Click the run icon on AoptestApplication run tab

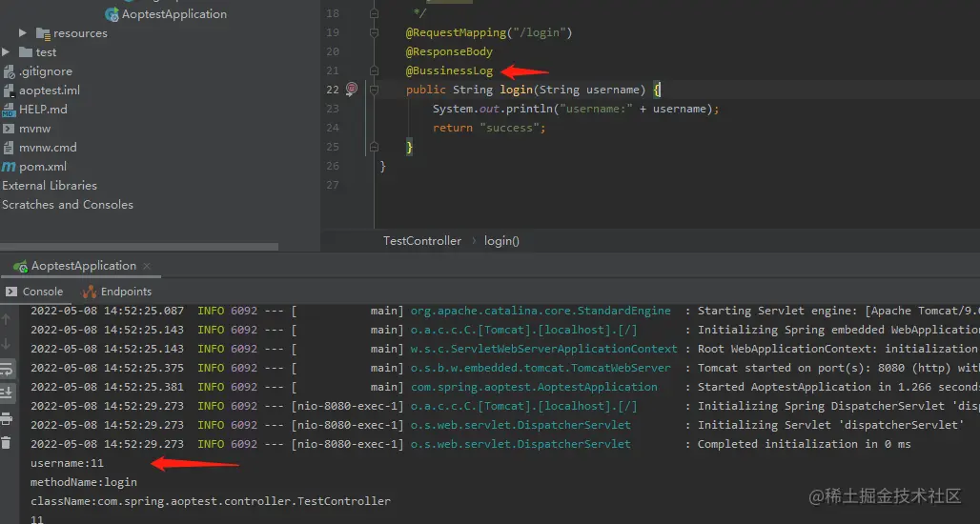(x=21, y=266)
